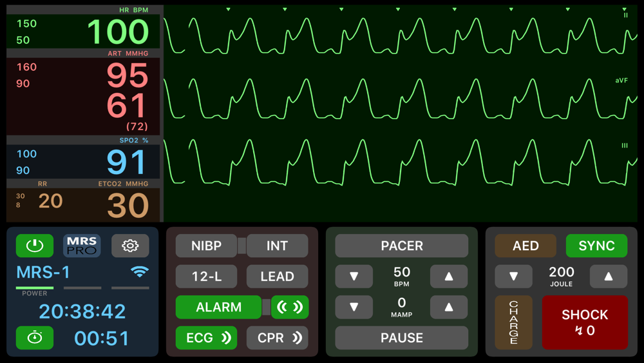644x363 pixels.
Task: Change the LEAD selection
Action: coord(277,276)
